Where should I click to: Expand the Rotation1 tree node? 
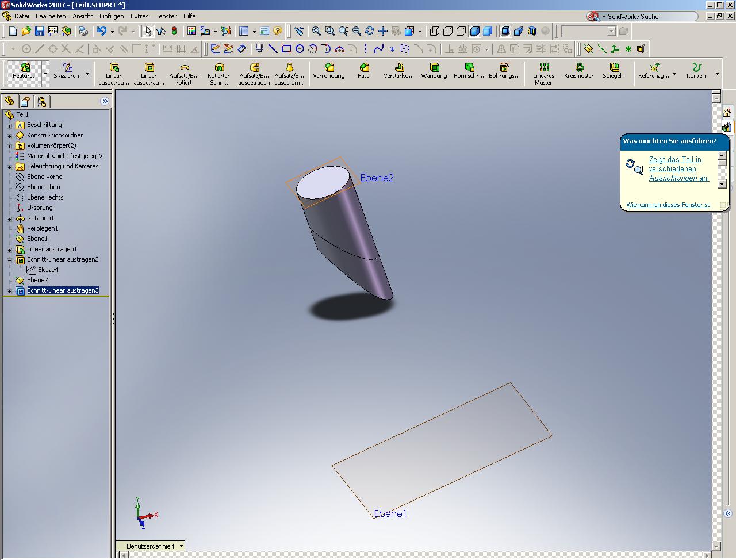click(x=9, y=218)
